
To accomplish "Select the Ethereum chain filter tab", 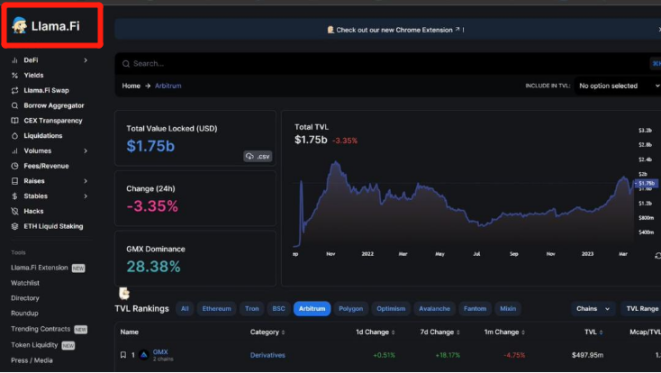I will tap(217, 309).
